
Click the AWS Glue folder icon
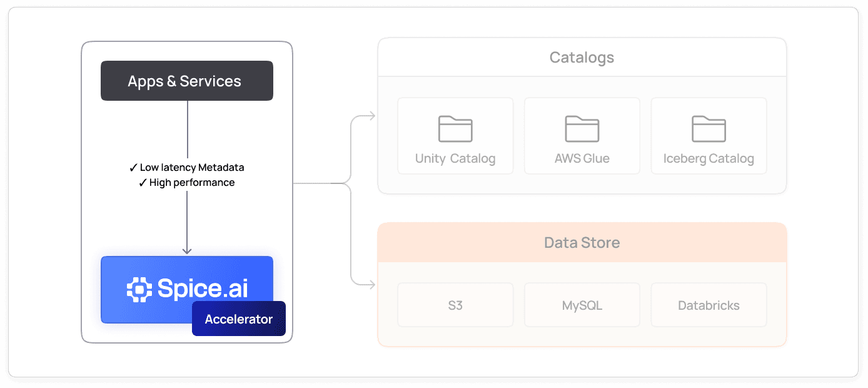click(582, 128)
